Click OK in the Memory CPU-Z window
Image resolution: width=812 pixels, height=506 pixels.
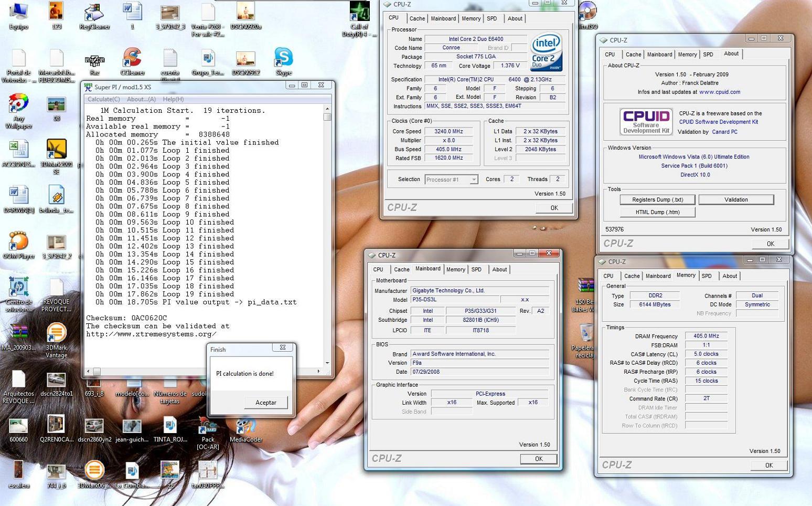(769, 465)
